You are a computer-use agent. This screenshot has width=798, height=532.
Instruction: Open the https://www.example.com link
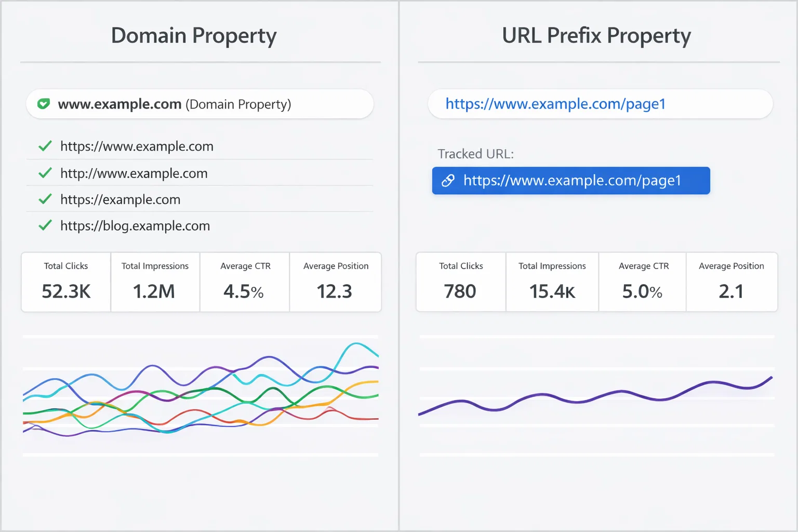pos(137,146)
